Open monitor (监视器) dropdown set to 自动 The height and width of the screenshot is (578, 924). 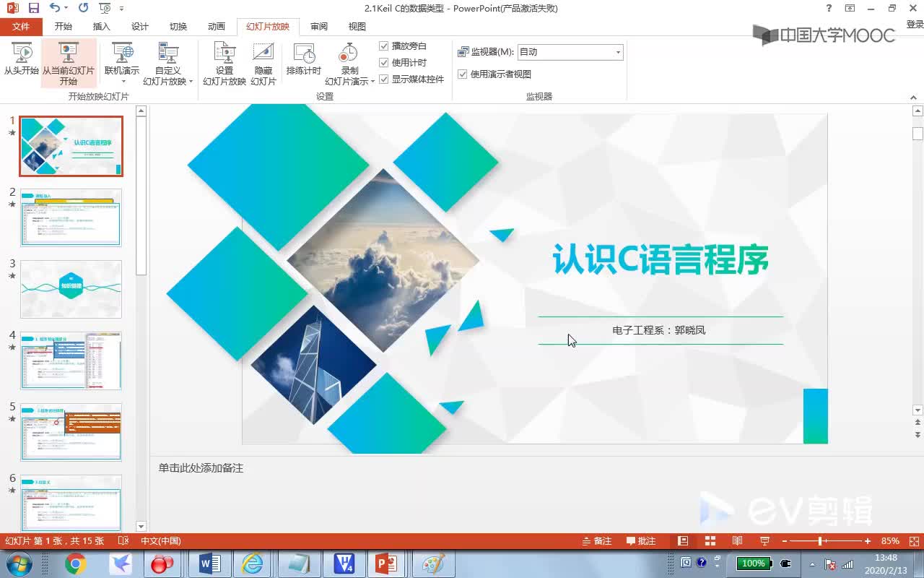[570, 52]
